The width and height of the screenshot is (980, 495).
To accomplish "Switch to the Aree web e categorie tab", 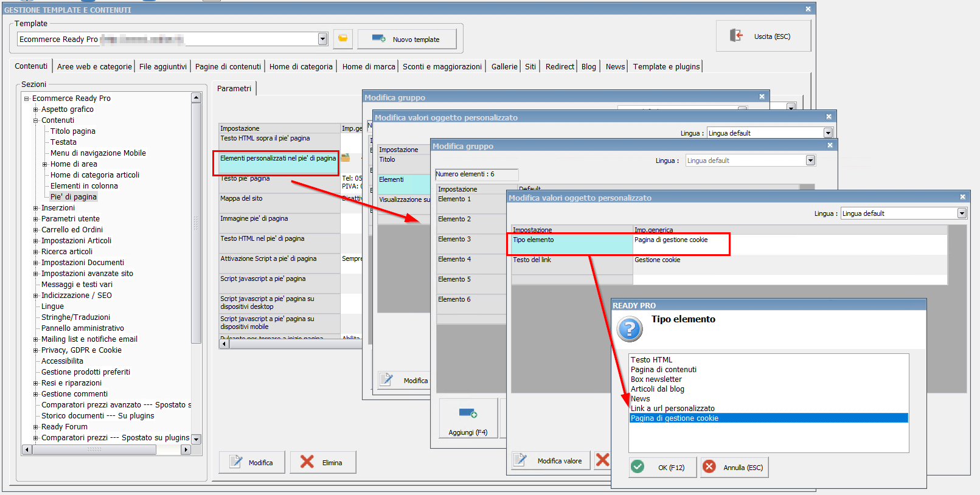I will (94, 67).
